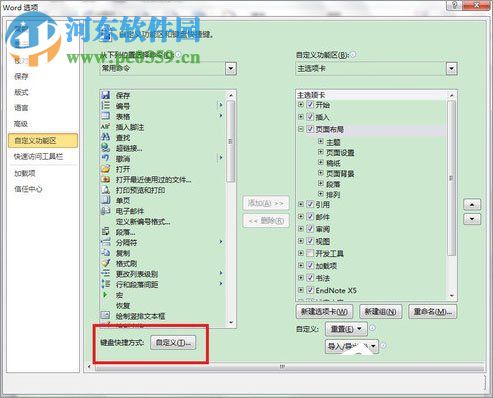Viewport: 493px width, 398px height.
Task: Select the 加载项 options category
Action: pos(25,173)
